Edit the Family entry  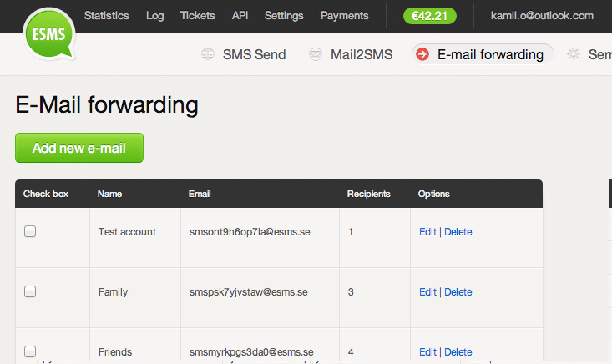click(x=427, y=292)
